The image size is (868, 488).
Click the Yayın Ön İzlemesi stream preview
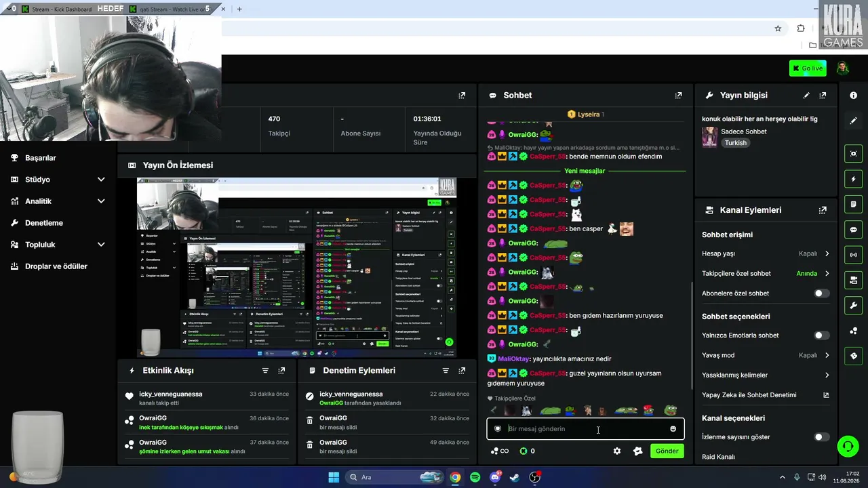pyautogui.click(x=296, y=268)
